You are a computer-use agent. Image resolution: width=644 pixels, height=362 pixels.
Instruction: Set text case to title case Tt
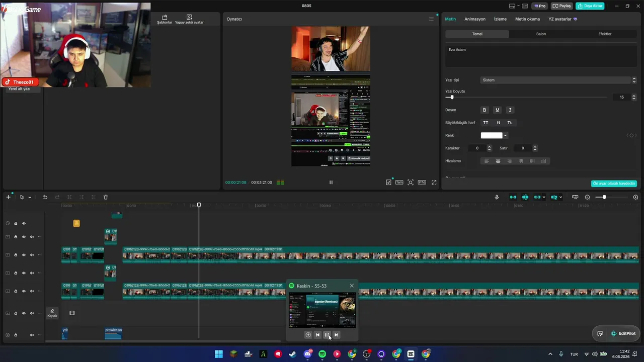510,123
